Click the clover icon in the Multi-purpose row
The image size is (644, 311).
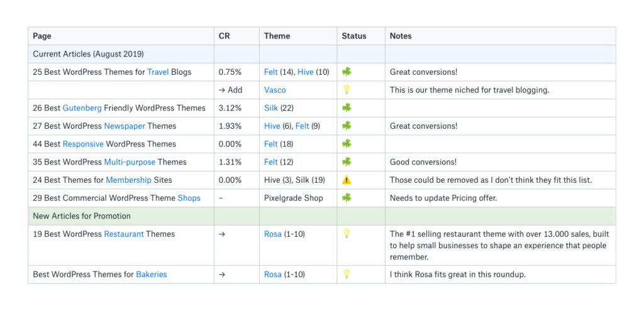pyautogui.click(x=347, y=161)
